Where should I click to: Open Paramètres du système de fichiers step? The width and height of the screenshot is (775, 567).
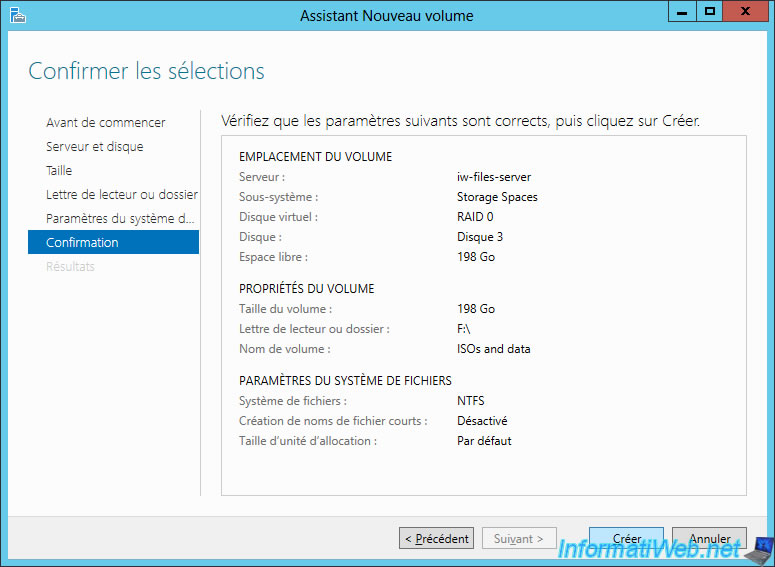120,218
